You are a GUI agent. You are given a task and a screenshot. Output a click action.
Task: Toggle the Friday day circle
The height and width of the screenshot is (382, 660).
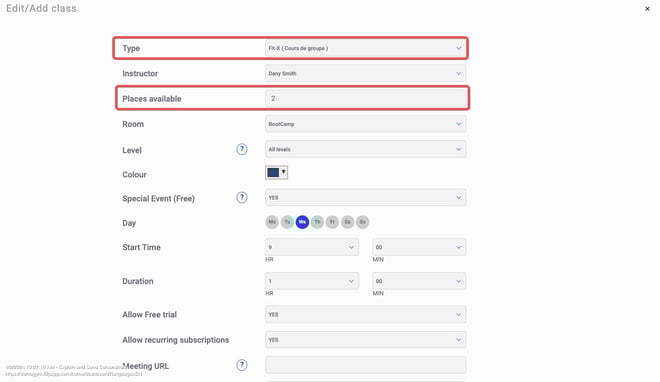[x=332, y=222]
